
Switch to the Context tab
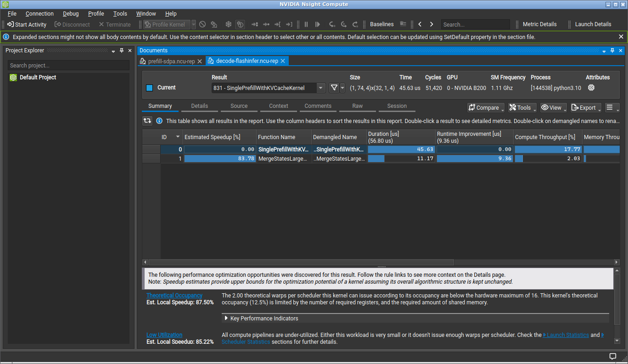279,106
